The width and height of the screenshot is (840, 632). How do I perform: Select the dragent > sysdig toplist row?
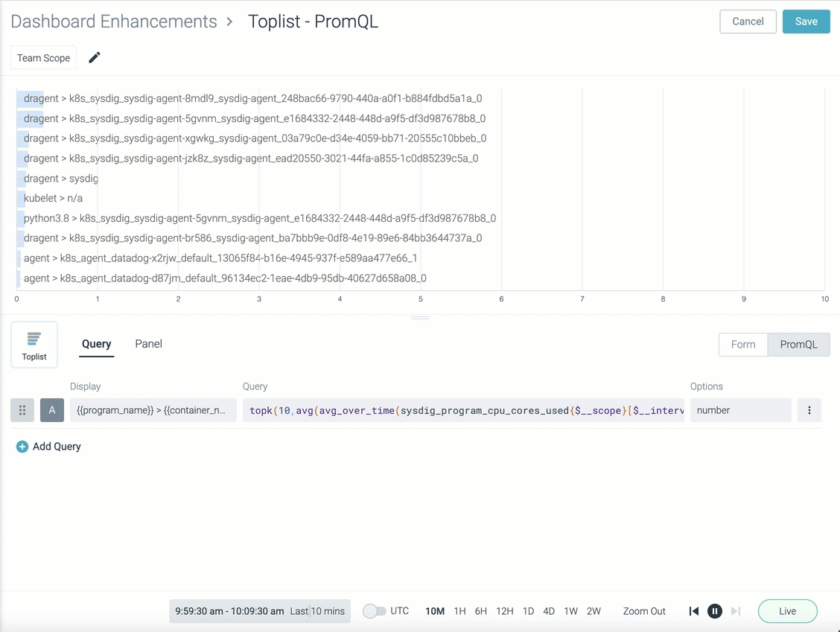(60, 179)
